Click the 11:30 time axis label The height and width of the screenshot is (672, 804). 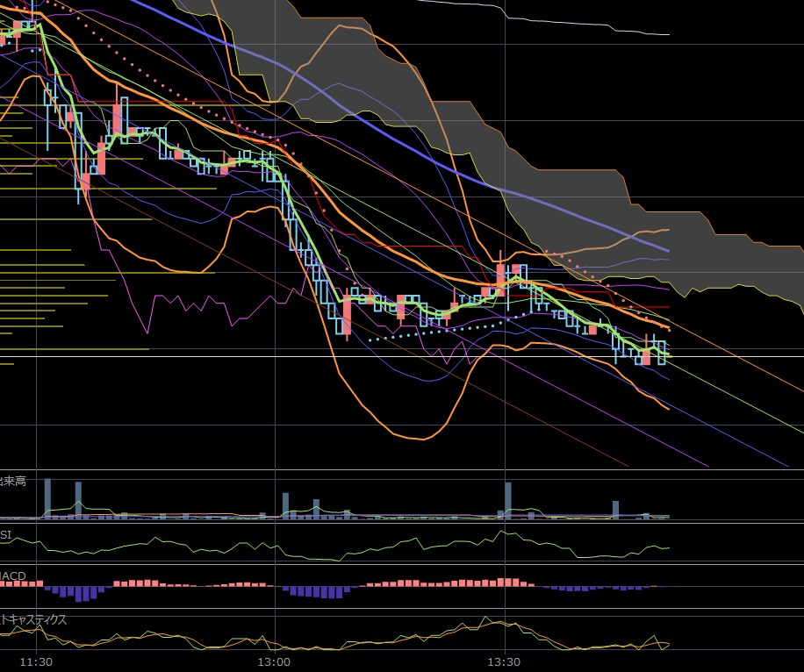[x=36, y=661]
